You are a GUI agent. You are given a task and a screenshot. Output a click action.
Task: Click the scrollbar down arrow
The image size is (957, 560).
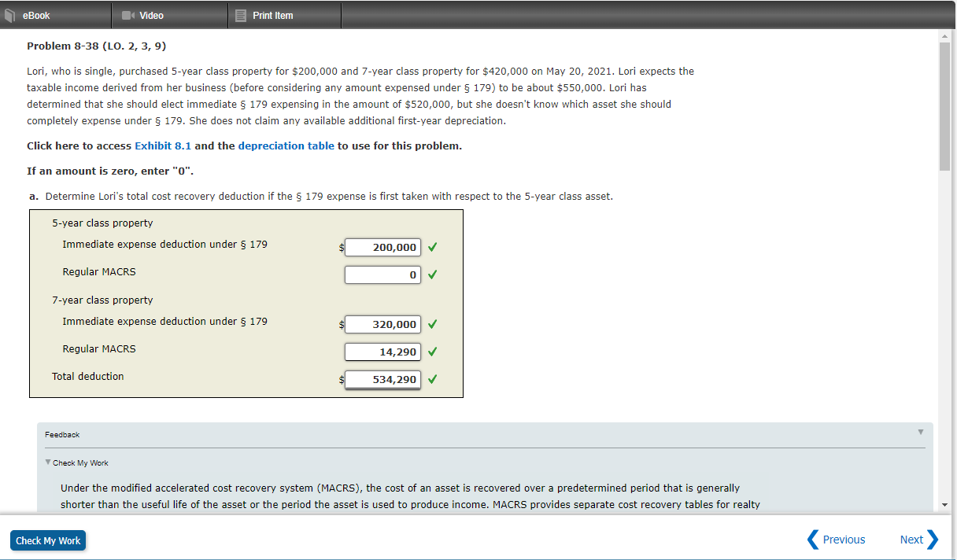(x=944, y=503)
